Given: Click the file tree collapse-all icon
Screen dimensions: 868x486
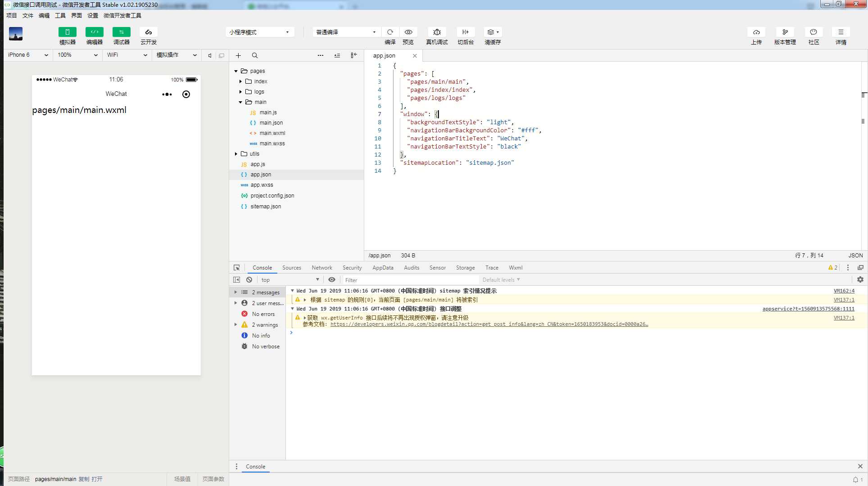Looking at the screenshot, I should click(337, 55).
